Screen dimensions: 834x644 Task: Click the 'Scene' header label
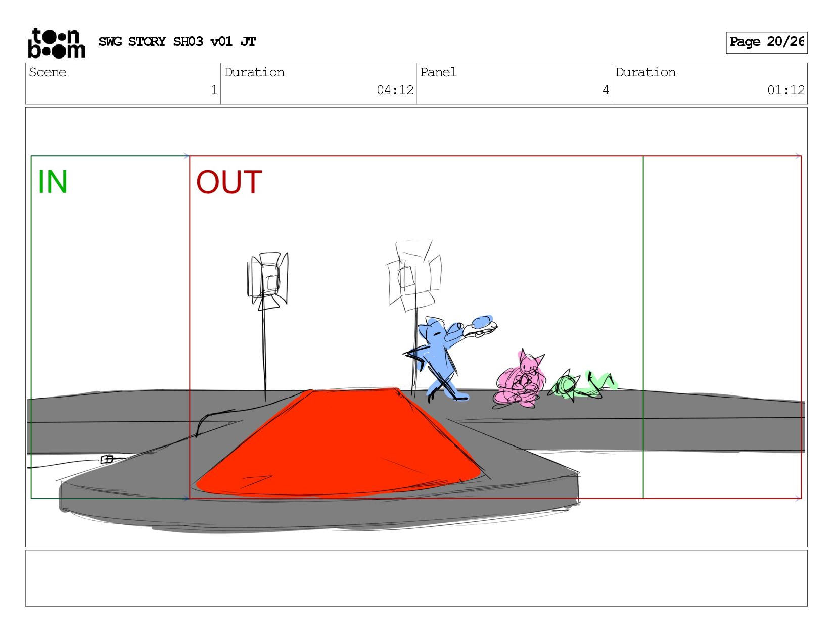click(x=48, y=72)
